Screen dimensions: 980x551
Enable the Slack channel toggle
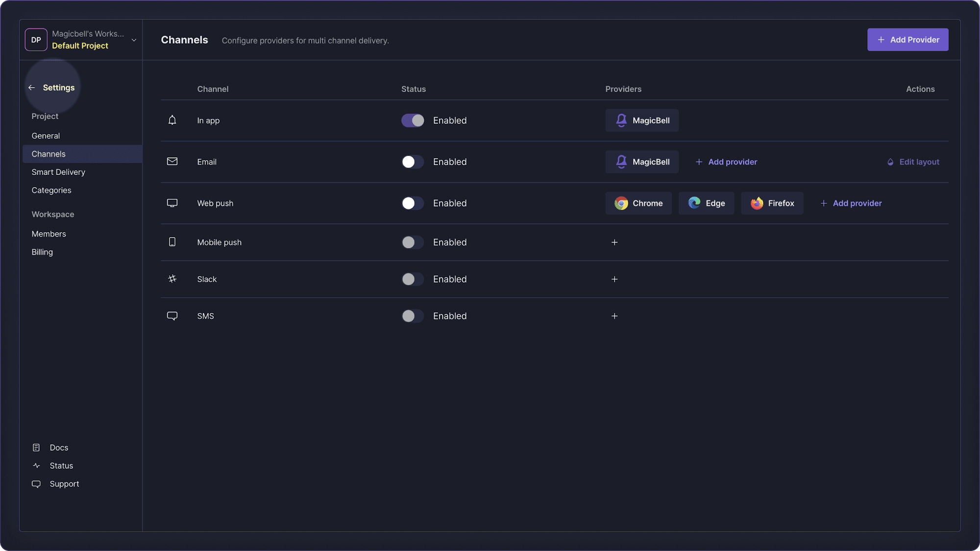click(413, 279)
